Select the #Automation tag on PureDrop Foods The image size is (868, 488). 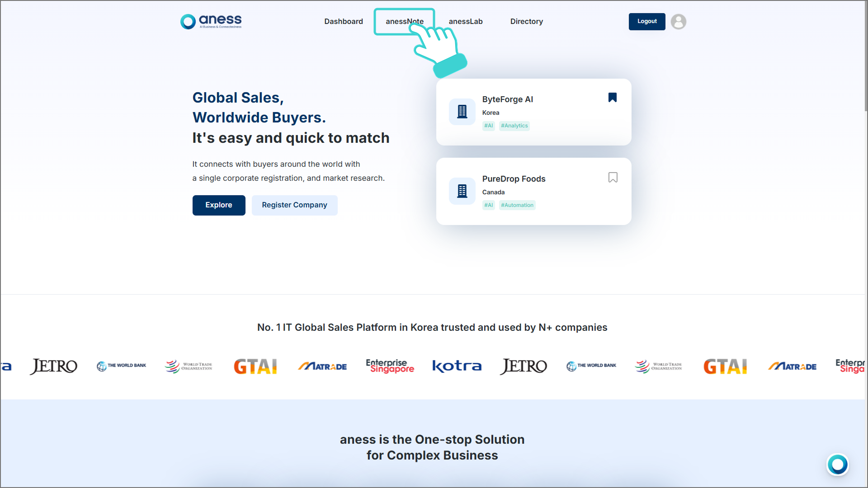coord(517,205)
